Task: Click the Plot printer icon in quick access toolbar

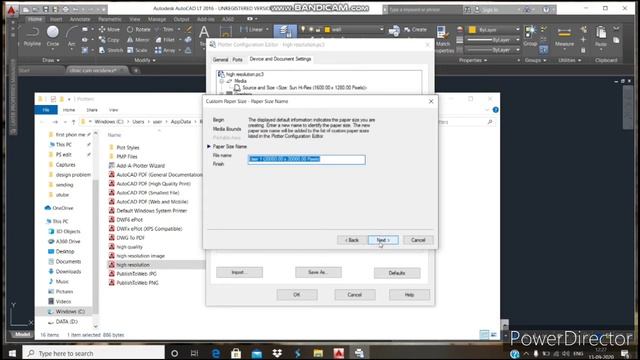Action: click(65, 9)
